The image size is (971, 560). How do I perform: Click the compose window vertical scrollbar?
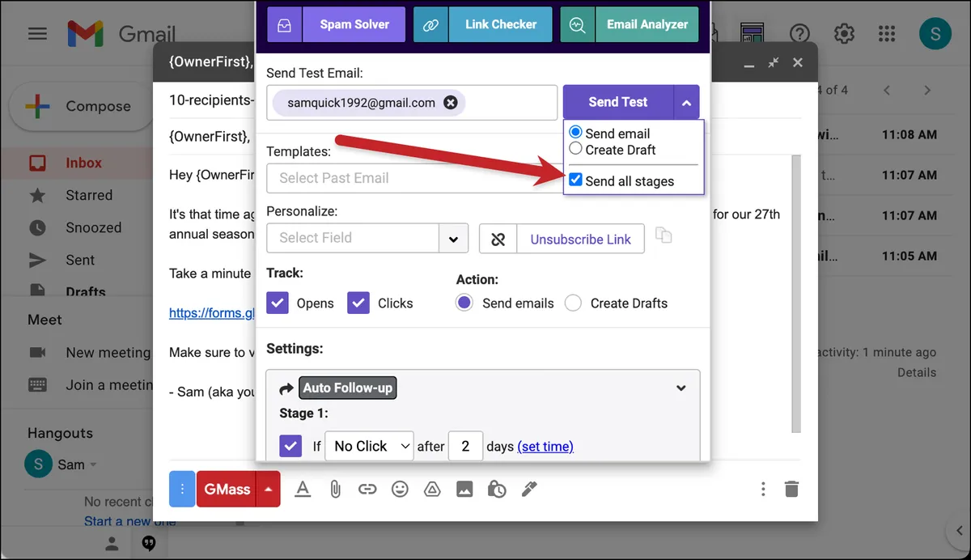coord(796,295)
